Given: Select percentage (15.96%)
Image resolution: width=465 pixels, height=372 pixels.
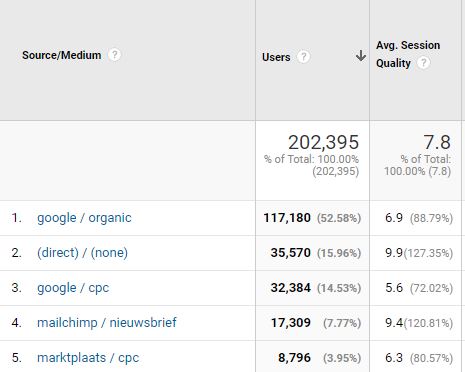Looking at the screenshot, I should (339, 253).
